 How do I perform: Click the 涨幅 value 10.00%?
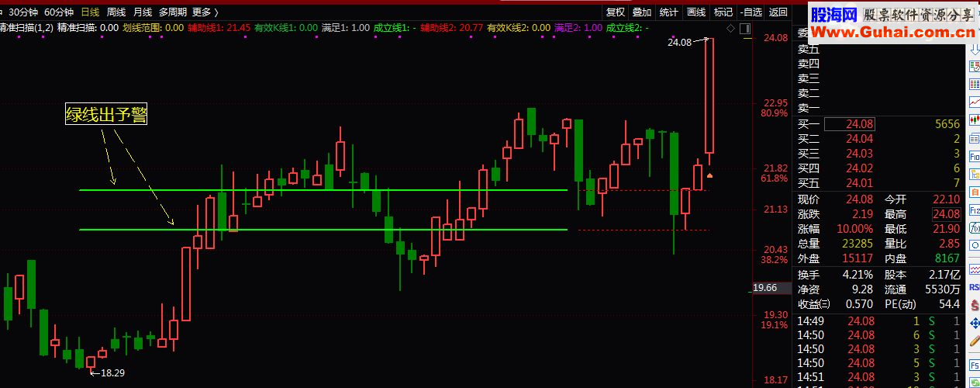coord(855,229)
